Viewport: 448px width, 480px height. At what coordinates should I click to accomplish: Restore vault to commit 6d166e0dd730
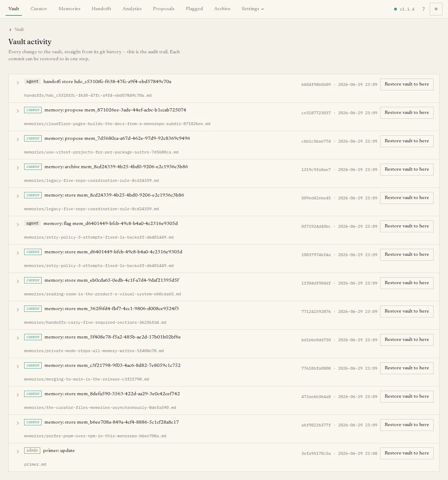[407, 340]
